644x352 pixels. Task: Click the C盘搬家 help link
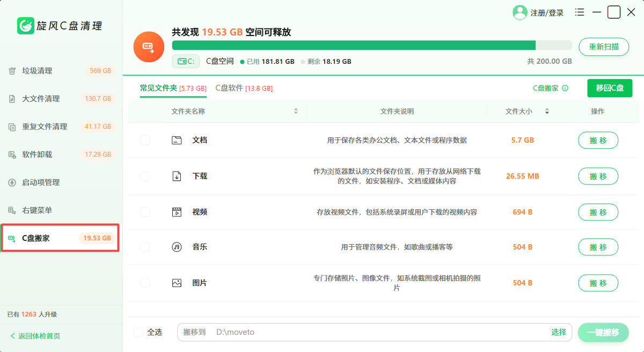click(546, 88)
